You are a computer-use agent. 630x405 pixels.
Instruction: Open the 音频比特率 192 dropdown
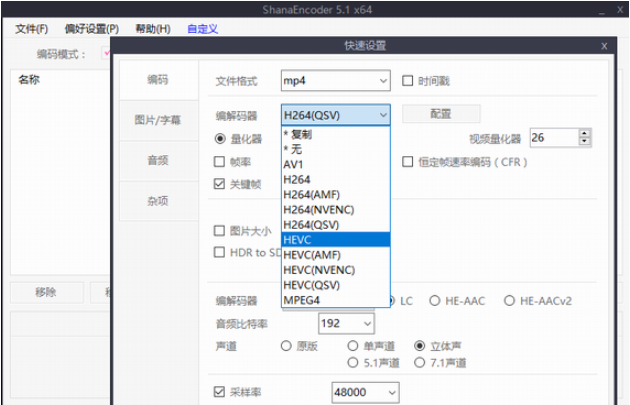tap(346, 323)
